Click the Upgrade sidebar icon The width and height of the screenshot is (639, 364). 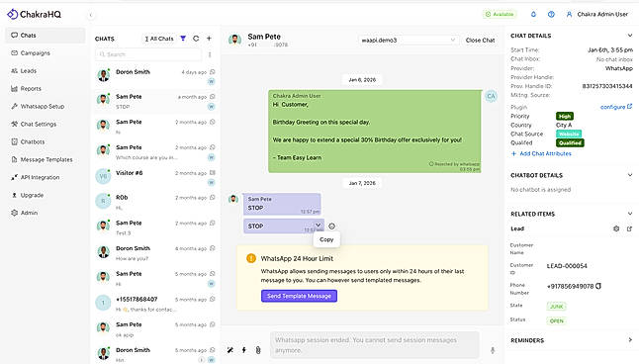coord(15,195)
